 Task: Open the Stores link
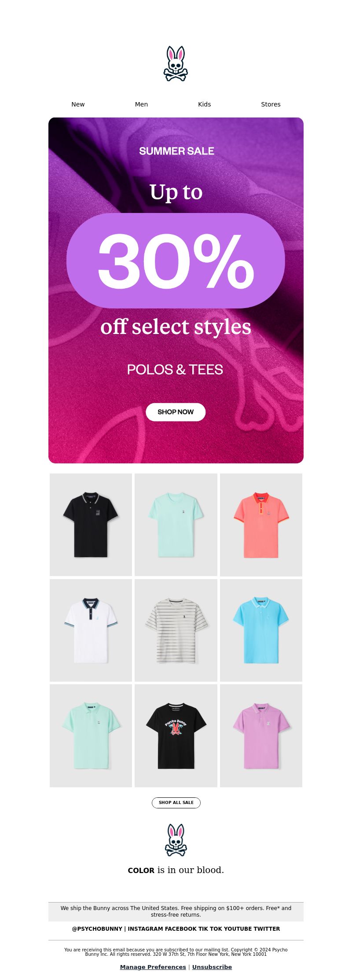tap(271, 104)
